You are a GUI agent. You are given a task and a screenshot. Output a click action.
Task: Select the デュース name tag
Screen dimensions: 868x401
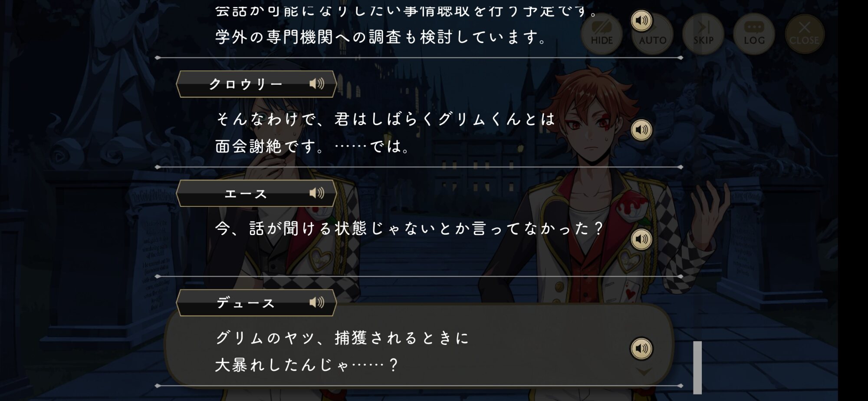[x=256, y=302]
